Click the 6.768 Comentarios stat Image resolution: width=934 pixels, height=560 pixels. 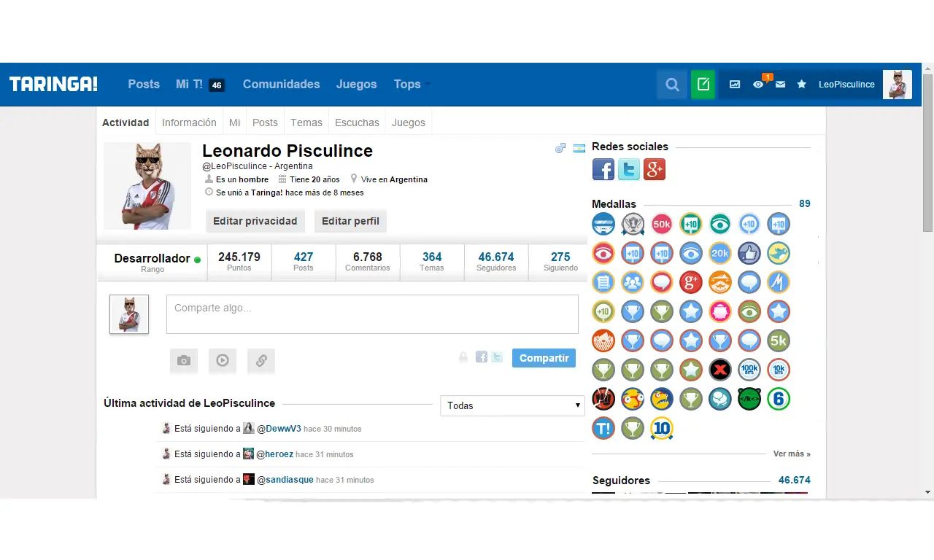tap(368, 262)
